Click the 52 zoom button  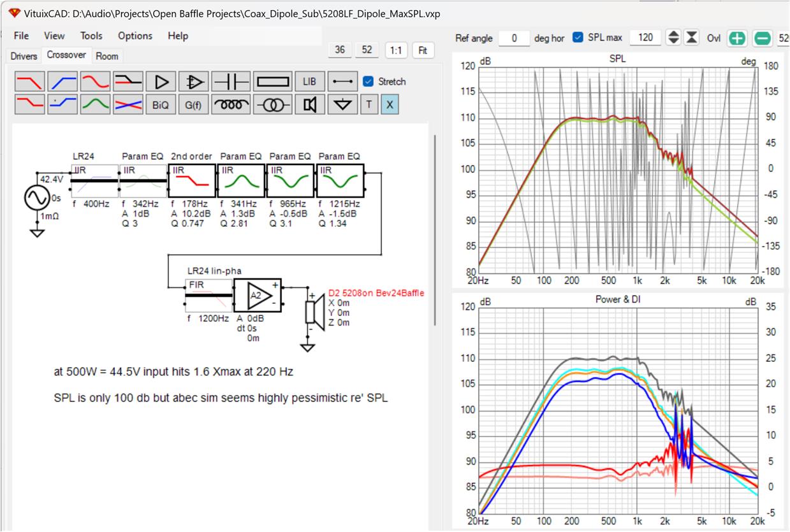pos(367,50)
